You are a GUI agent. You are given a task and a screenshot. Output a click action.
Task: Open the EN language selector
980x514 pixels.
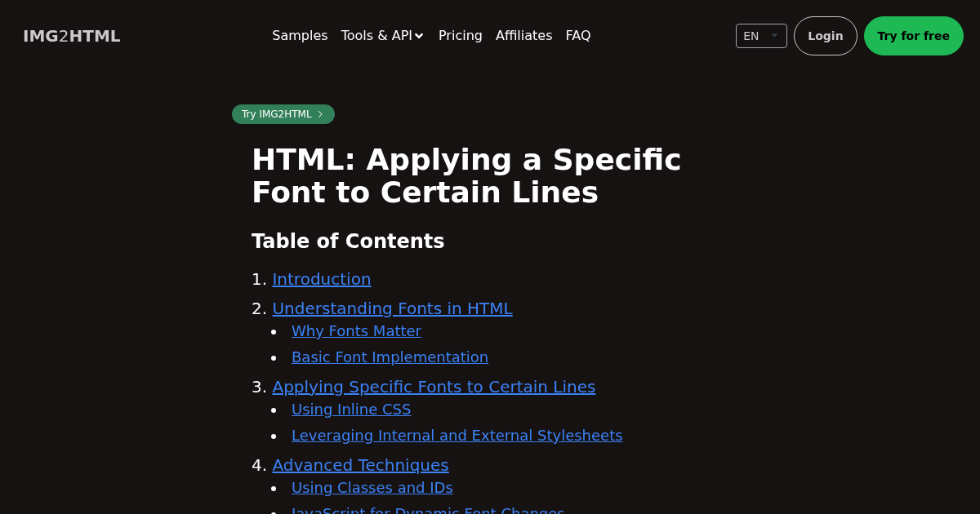pyautogui.click(x=760, y=36)
